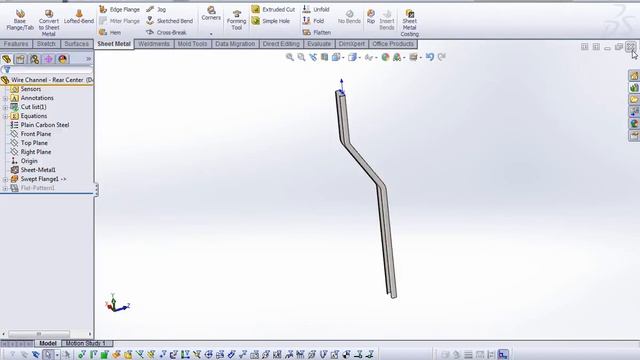This screenshot has width=640, height=360.
Task: Open the Surfaces tab
Action: click(76, 44)
